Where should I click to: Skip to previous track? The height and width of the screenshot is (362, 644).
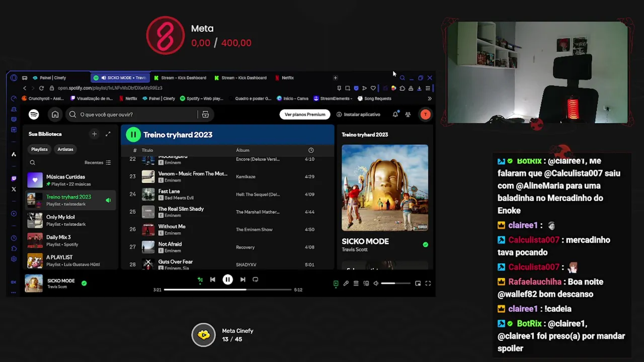point(213,280)
